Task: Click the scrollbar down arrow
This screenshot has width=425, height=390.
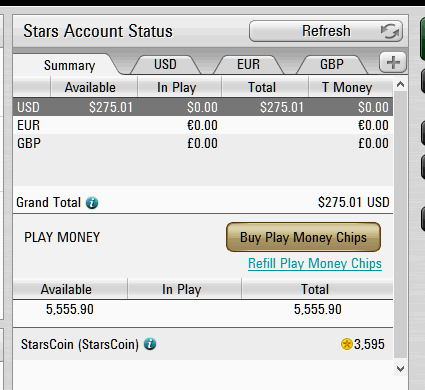Action: pyautogui.click(x=401, y=369)
